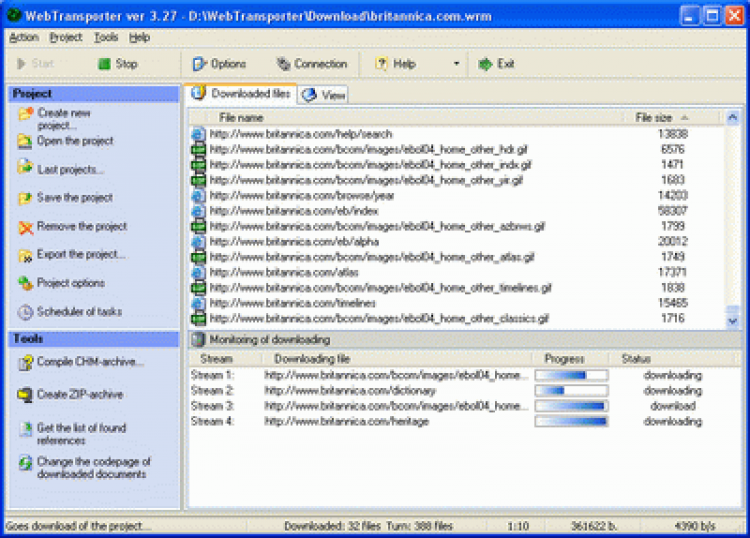
Task: Click the file size value 58307
Action: pos(673,211)
